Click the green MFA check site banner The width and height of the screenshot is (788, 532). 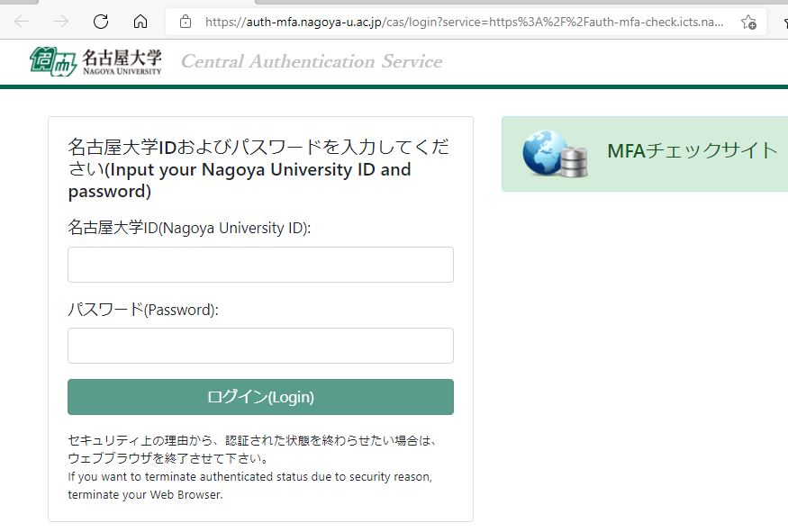[x=644, y=154]
